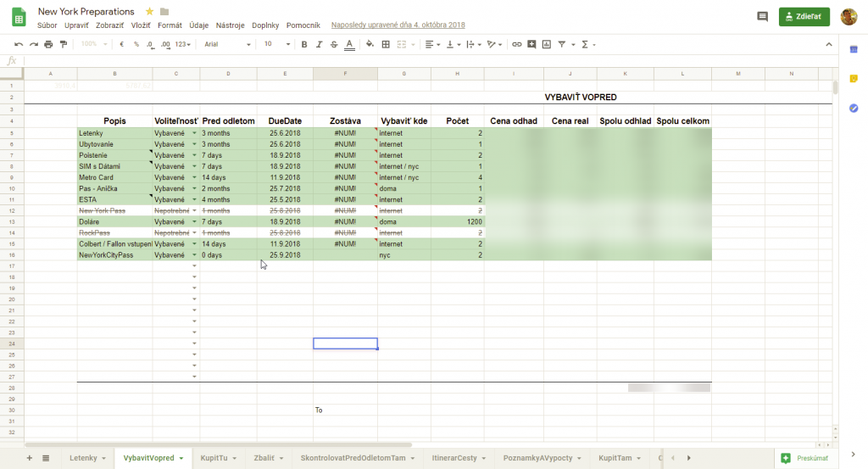Open the Nástroje menu

(x=231, y=25)
